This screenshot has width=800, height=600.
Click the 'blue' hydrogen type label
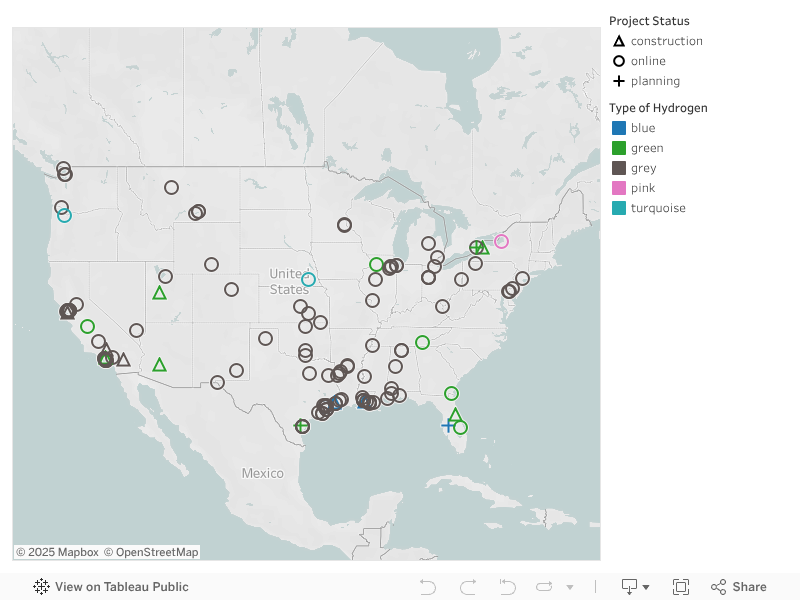click(x=643, y=128)
